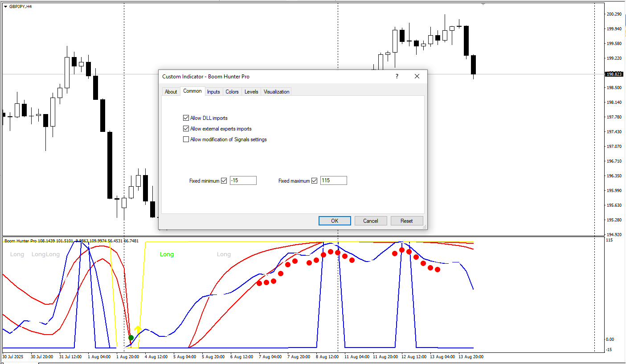Click the chart shift triangle marker
Viewport: 626px width, 364px height.
(x=483, y=4)
